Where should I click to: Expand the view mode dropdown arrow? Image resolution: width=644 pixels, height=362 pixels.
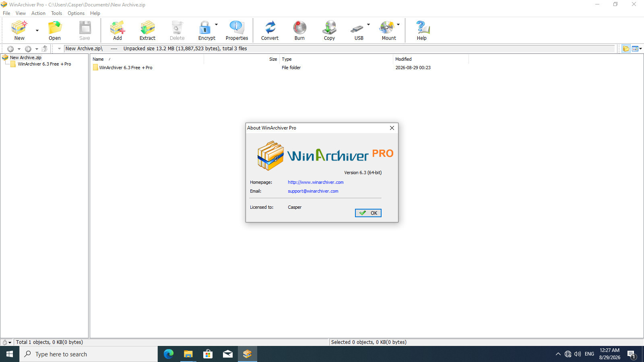[641, 49]
